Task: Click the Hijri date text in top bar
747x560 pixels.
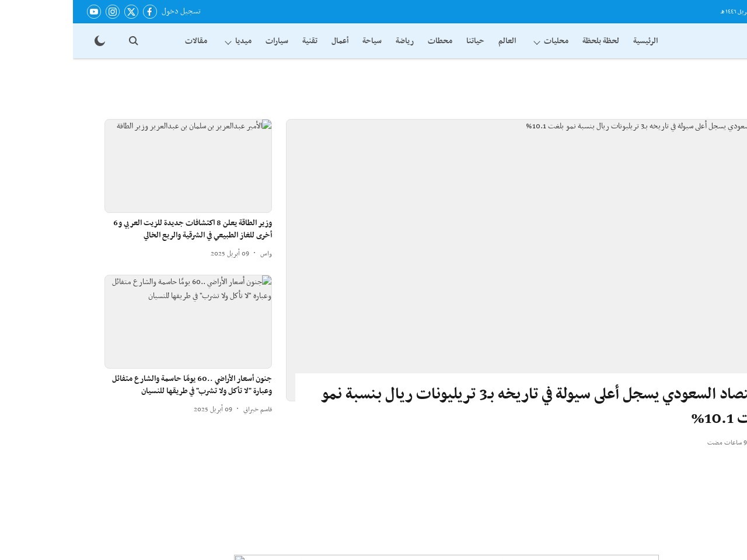Action: [734, 12]
